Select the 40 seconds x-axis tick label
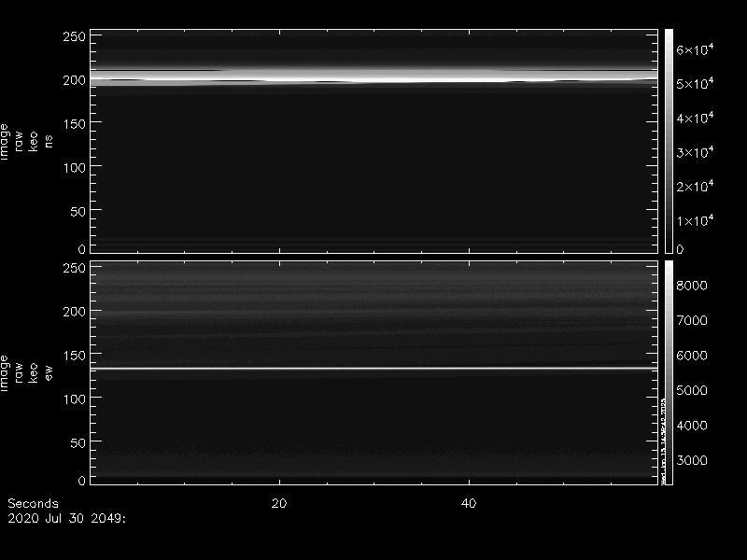The width and height of the screenshot is (747, 560). (x=470, y=503)
